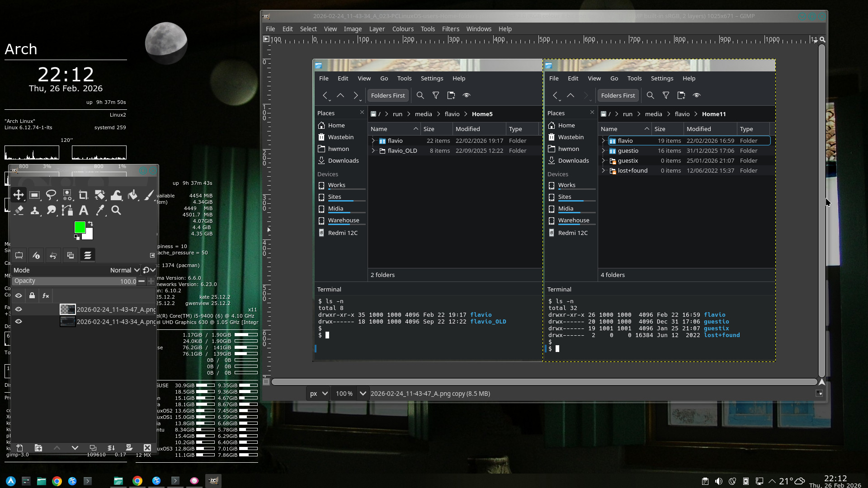Open the Chrome icon in taskbar
The image size is (868, 488).
coord(57,481)
